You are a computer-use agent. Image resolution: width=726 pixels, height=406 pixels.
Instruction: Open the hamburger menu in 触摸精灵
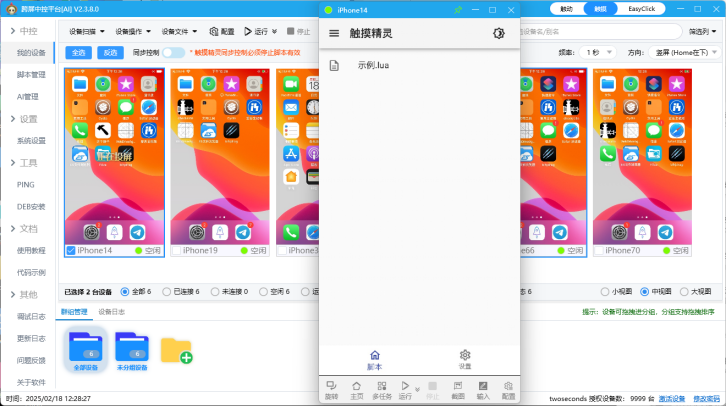tap(334, 34)
